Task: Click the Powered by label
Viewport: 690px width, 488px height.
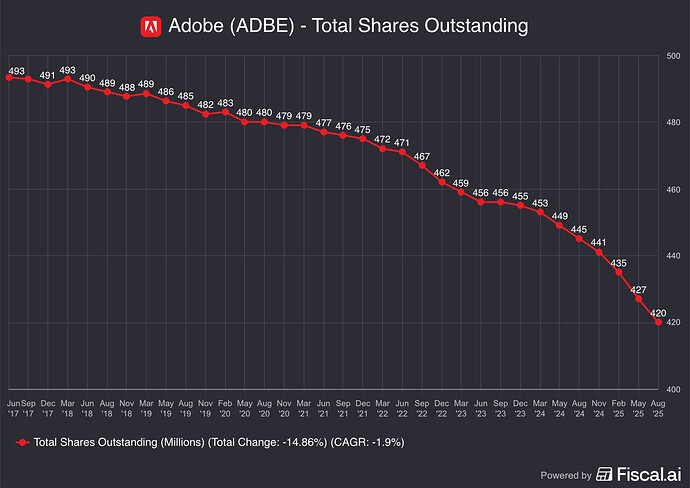Action: pos(565,475)
